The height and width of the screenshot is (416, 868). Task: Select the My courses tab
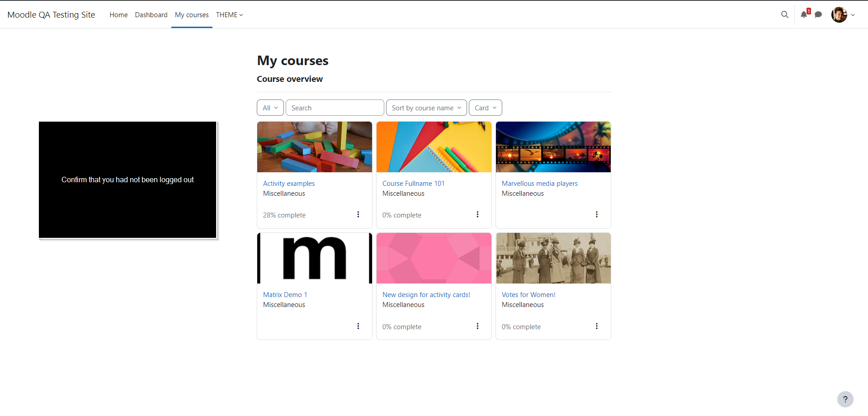(x=192, y=15)
